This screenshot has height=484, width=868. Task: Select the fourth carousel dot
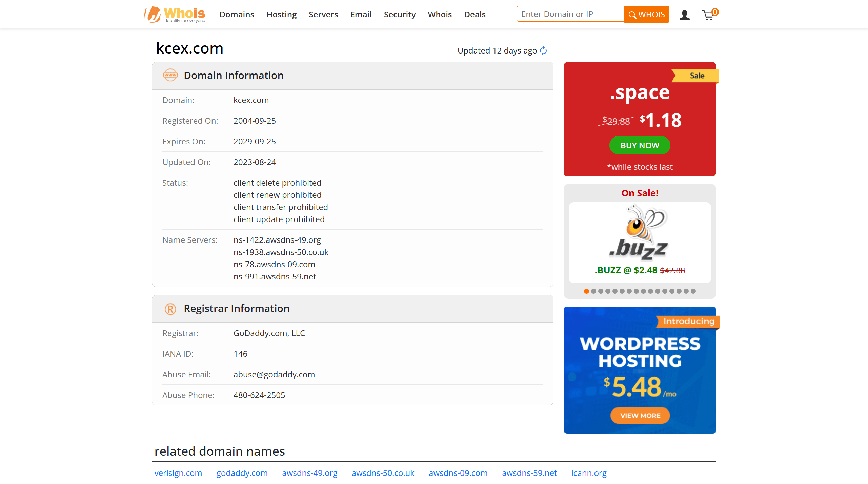pyautogui.click(x=608, y=291)
